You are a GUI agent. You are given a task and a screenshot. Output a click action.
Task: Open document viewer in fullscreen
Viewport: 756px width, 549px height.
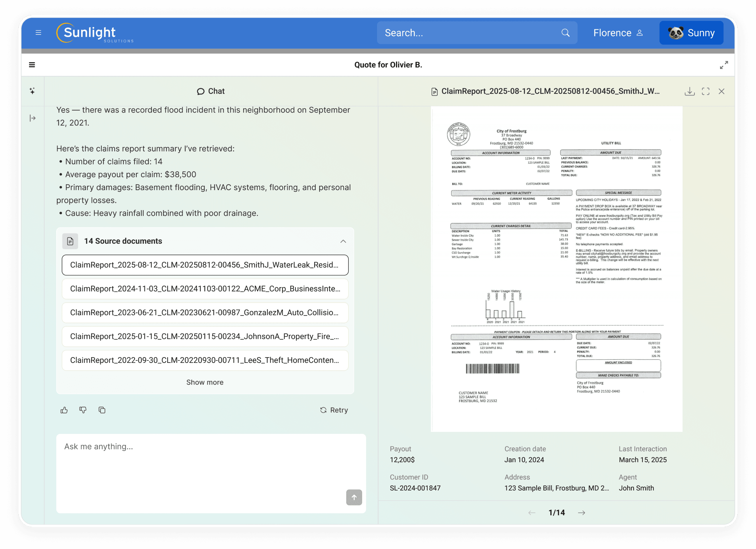pyautogui.click(x=705, y=91)
